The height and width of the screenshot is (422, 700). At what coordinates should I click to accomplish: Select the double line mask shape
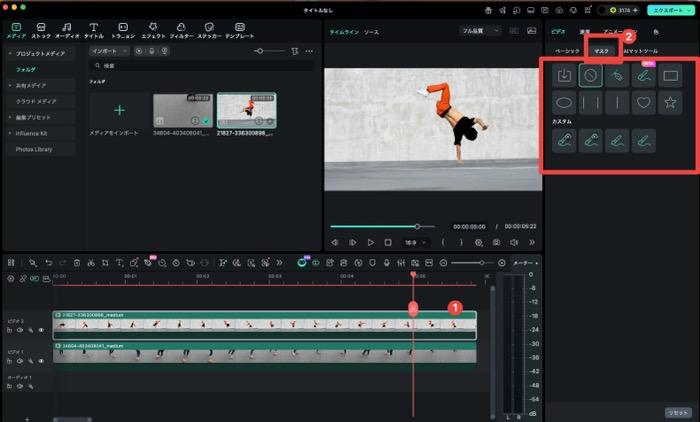coord(590,103)
